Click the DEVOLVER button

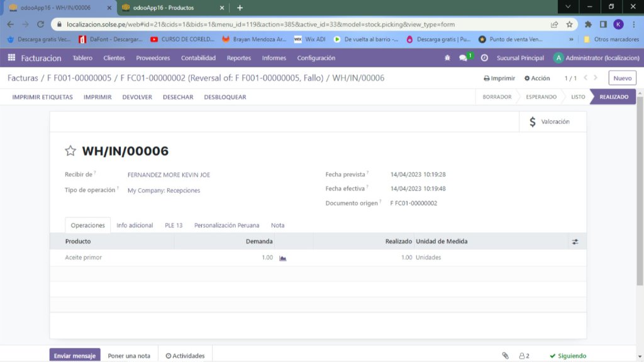pos(137,97)
